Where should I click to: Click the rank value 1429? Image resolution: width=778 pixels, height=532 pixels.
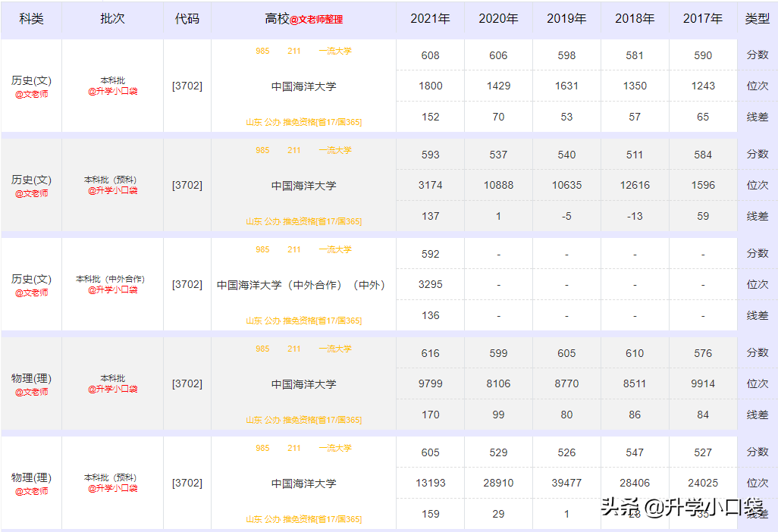click(498, 86)
